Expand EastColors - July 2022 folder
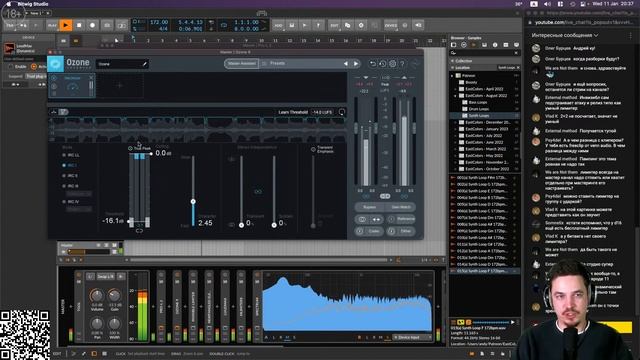 pyautogui.click(x=456, y=136)
